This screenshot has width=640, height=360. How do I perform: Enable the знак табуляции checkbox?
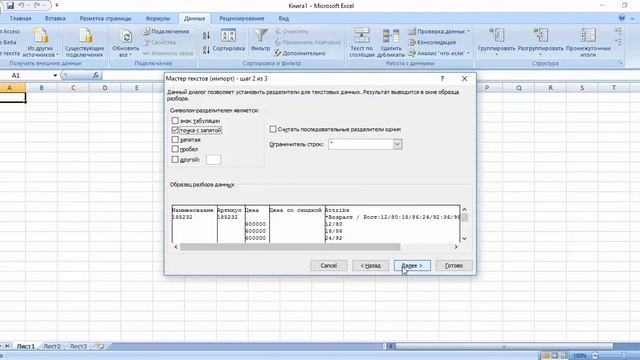point(175,121)
